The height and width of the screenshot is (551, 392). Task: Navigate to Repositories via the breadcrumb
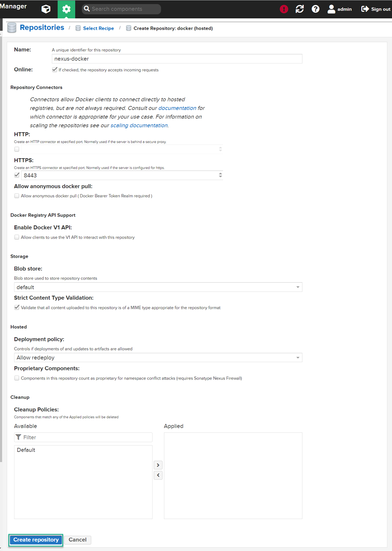point(42,27)
